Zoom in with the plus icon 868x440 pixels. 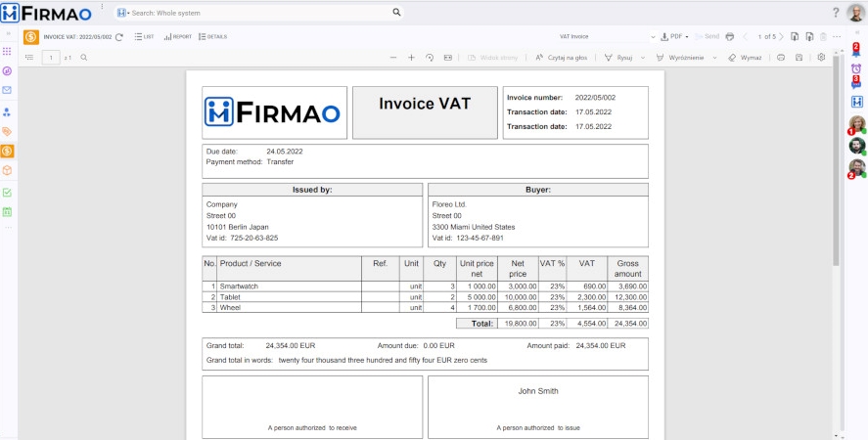click(411, 57)
